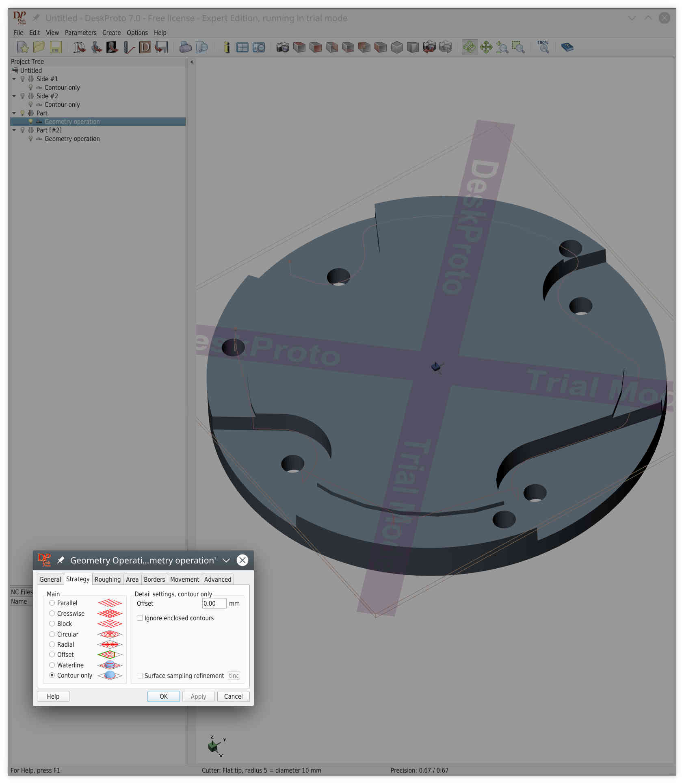Screen dimensions: 684x784
Task: Enable Ignore enclosed contours checkbox
Action: [140, 618]
